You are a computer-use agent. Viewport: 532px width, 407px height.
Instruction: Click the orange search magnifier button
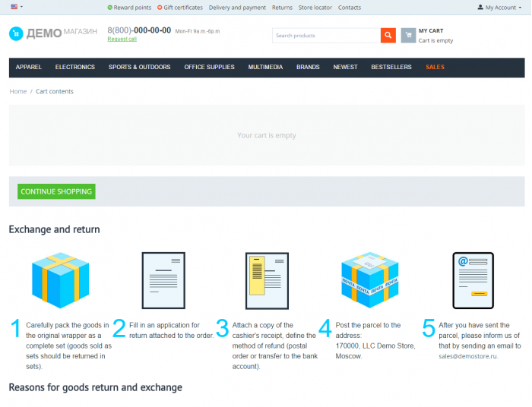point(388,36)
